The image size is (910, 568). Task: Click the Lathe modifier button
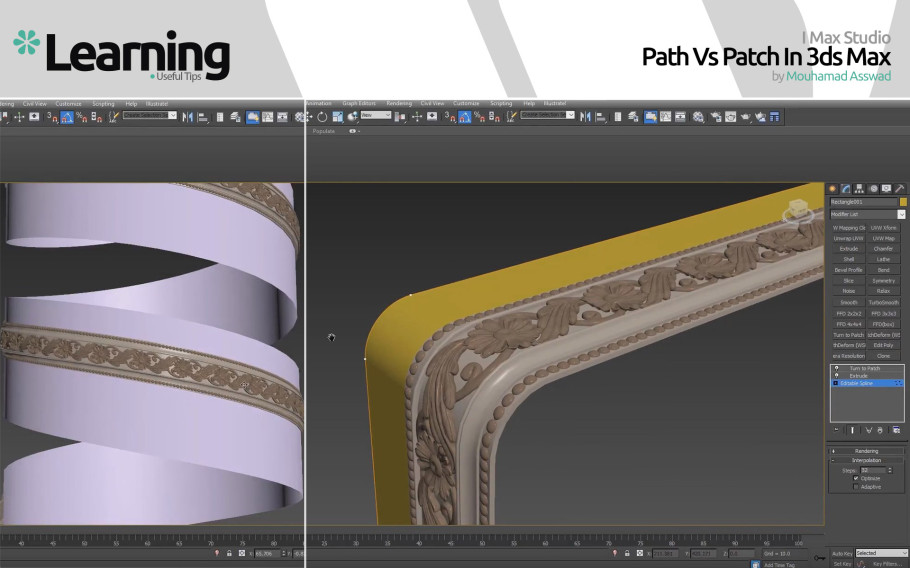pos(884,259)
